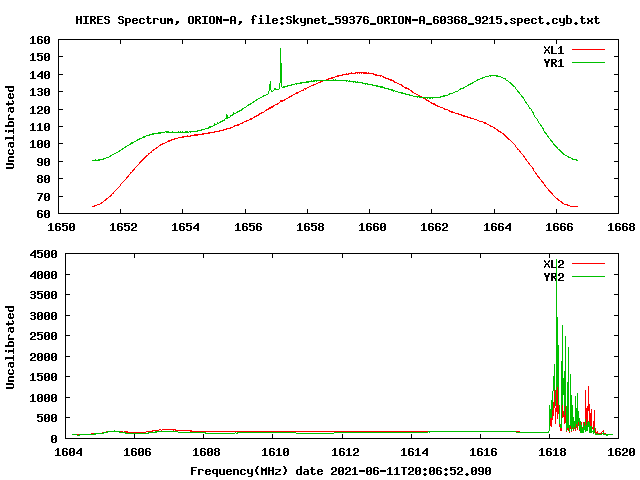Click the 3000 y-axis tick label
The image size is (640, 480).
(x=43, y=316)
